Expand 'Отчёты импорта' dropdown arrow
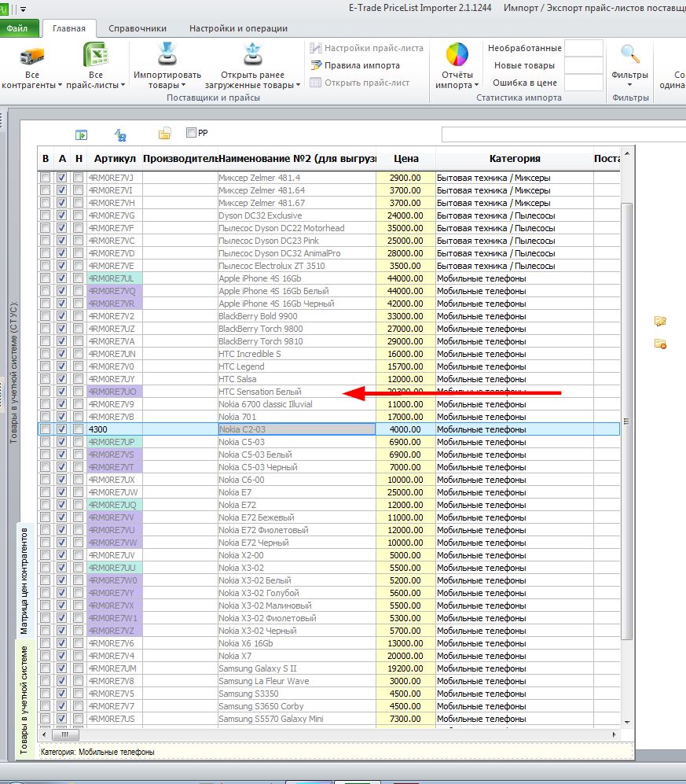The width and height of the screenshot is (686, 784). 477,86
